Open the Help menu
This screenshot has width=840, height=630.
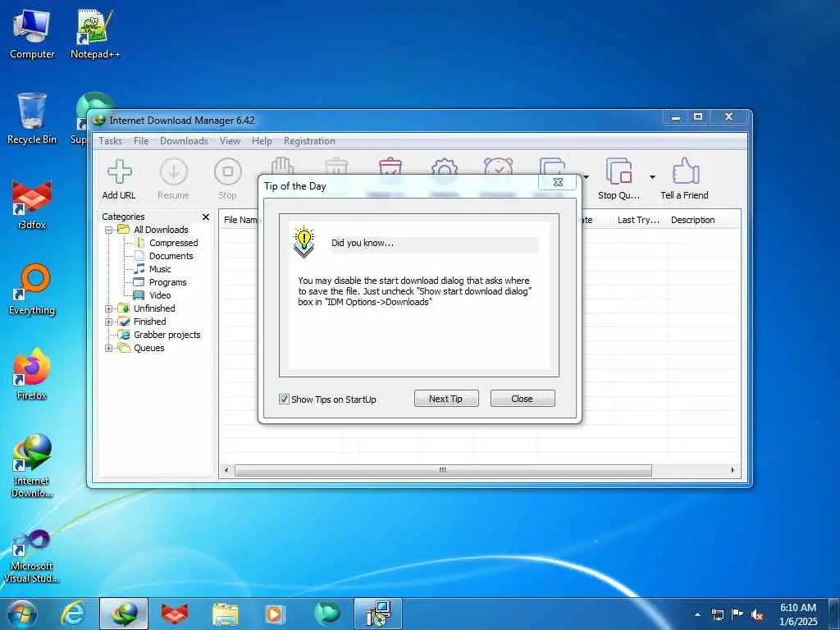pos(262,141)
